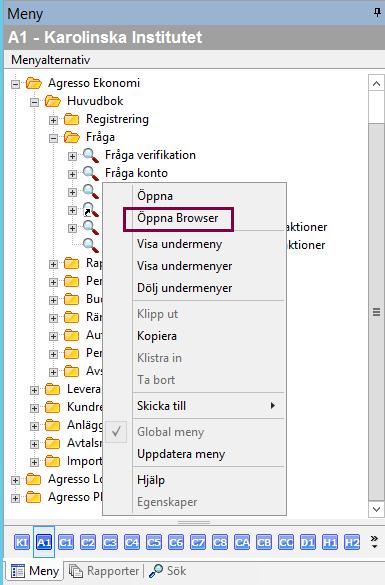Click the scrollbar down arrow

pos(376,509)
